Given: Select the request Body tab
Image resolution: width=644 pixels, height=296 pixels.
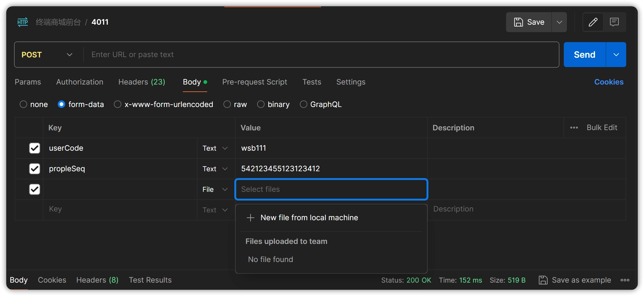Looking at the screenshot, I should point(195,82).
